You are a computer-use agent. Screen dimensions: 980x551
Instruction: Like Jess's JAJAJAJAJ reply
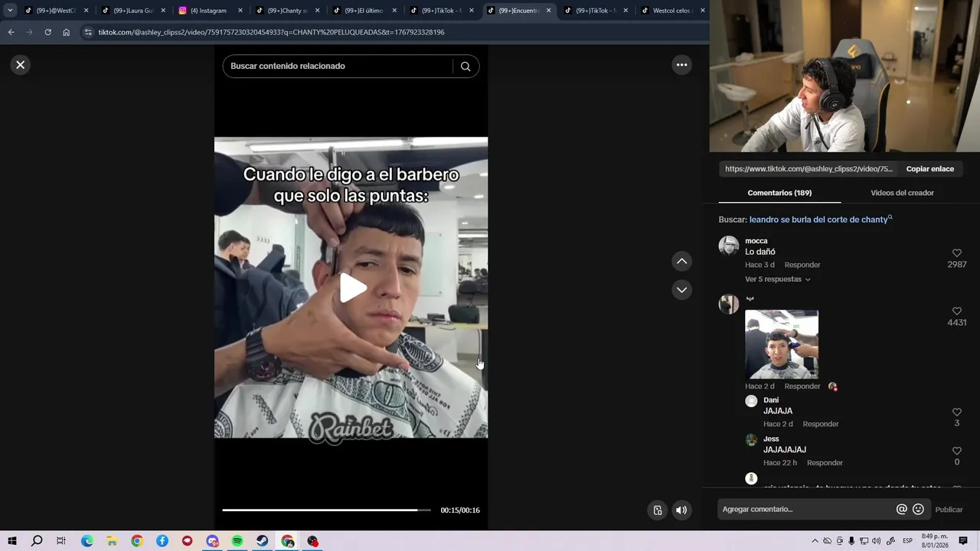pyautogui.click(x=956, y=452)
